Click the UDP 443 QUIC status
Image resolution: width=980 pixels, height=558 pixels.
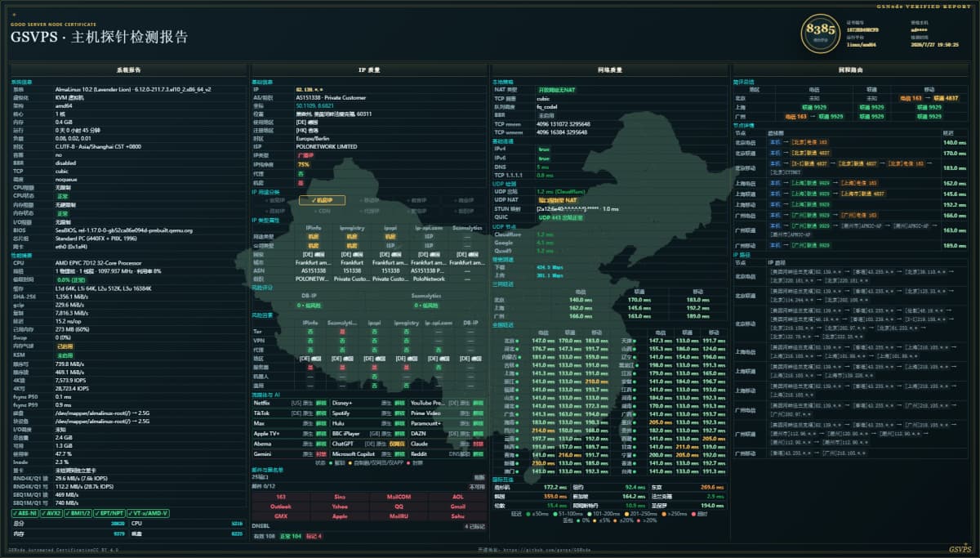click(561, 217)
